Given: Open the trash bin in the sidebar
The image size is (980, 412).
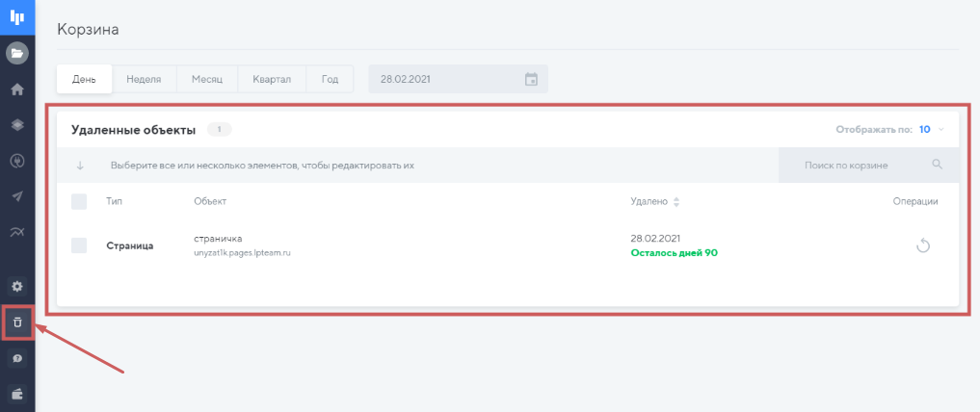Looking at the screenshot, I should (x=17, y=322).
